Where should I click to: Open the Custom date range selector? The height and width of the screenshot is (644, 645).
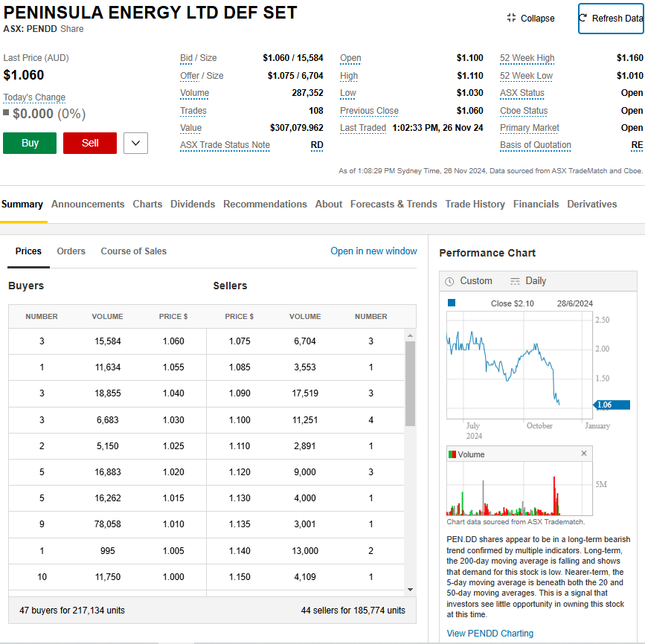(469, 281)
